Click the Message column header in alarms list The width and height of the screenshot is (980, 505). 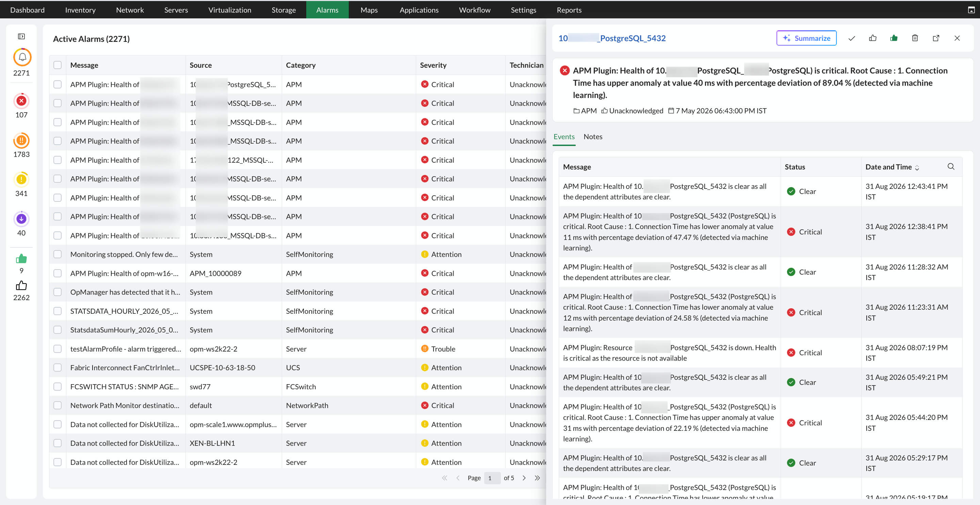click(x=84, y=65)
